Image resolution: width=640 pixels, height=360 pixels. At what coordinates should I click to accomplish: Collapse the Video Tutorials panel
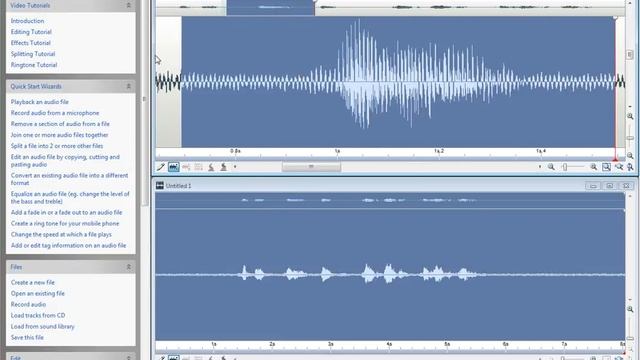click(x=129, y=5)
